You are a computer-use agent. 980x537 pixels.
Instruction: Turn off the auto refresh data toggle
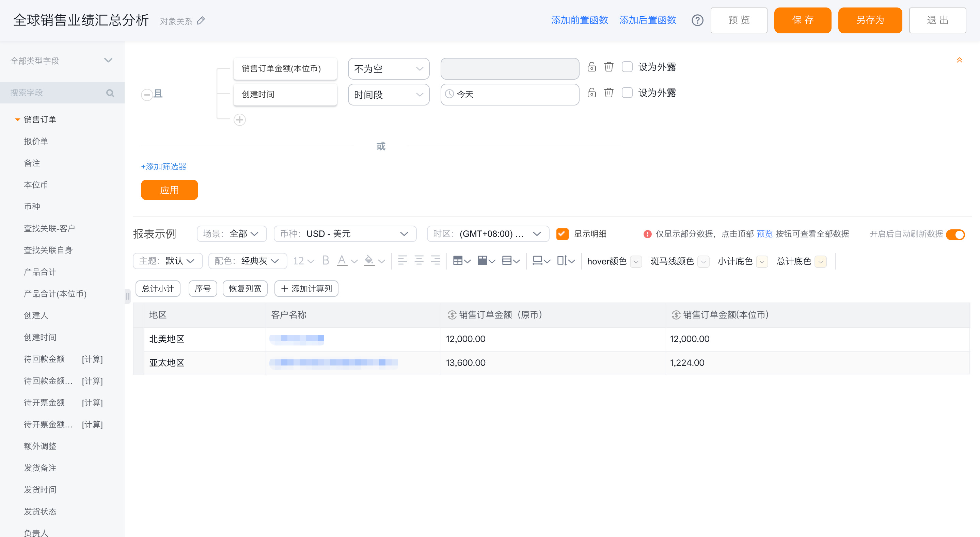[955, 234]
